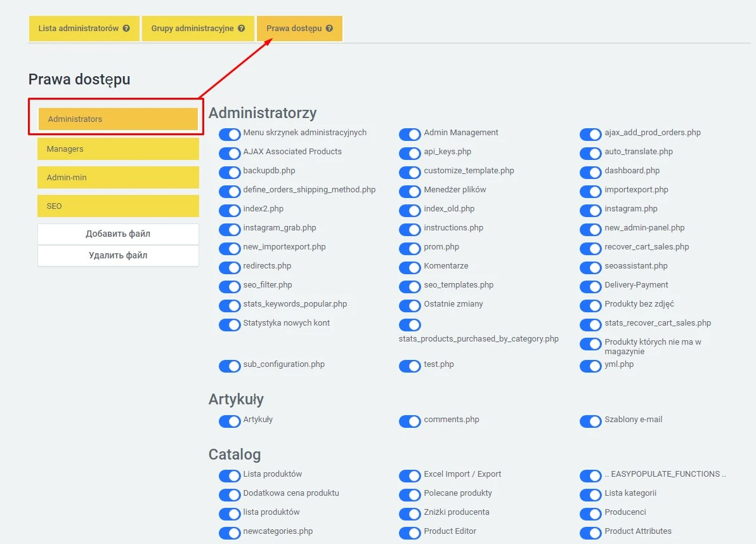Select the Admin-min group

point(118,178)
